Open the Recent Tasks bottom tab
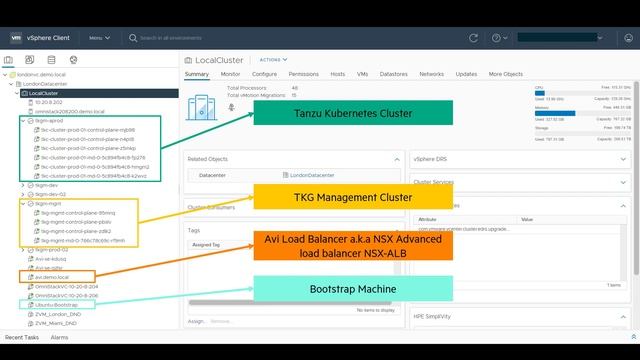 [x=22, y=338]
